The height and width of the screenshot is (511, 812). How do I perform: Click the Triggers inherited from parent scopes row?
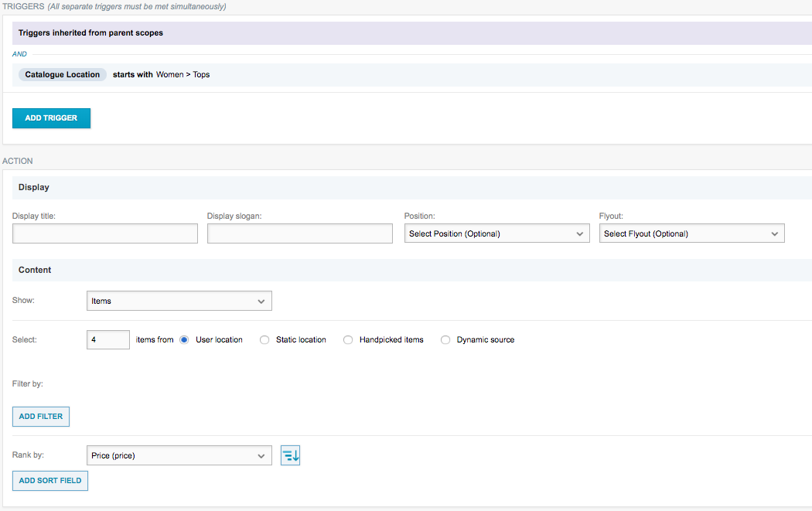click(x=412, y=33)
